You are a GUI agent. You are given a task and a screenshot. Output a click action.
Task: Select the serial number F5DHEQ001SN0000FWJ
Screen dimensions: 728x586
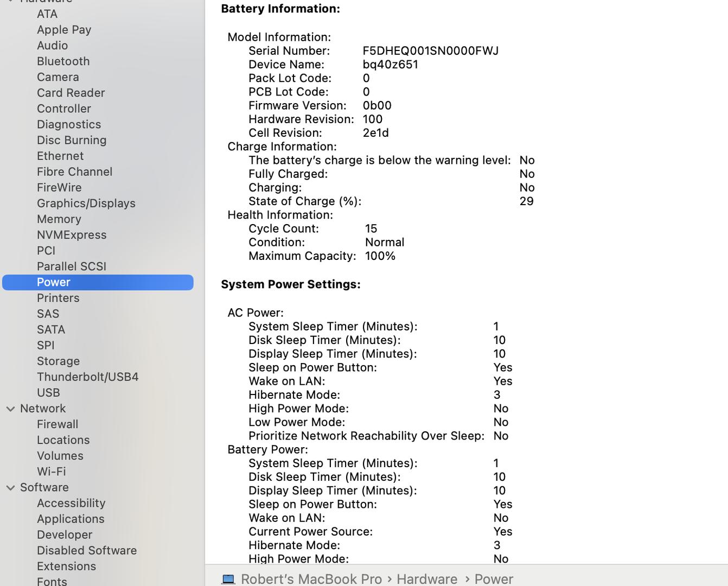(431, 51)
